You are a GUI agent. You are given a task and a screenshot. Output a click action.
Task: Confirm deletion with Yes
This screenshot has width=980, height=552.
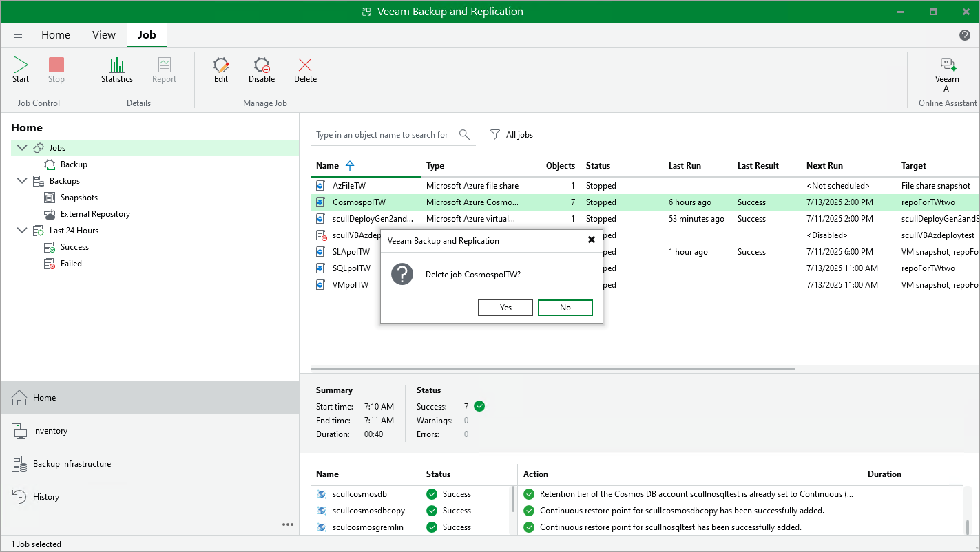[x=505, y=308]
